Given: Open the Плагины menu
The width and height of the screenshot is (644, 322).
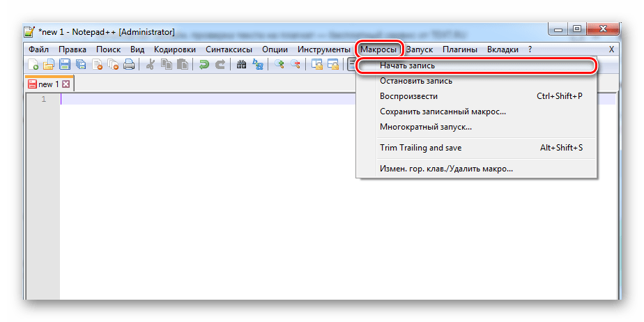Looking at the screenshot, I should pos(460,49).
